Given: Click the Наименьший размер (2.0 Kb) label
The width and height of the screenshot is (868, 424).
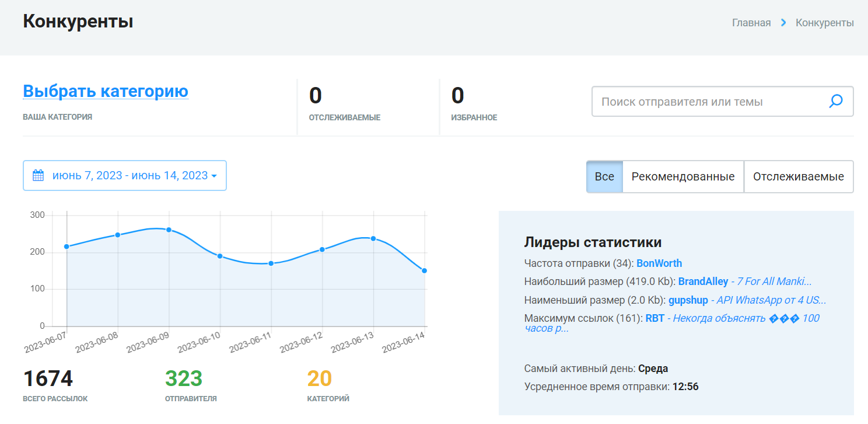Looking at the screenshot, I should 595,300.
